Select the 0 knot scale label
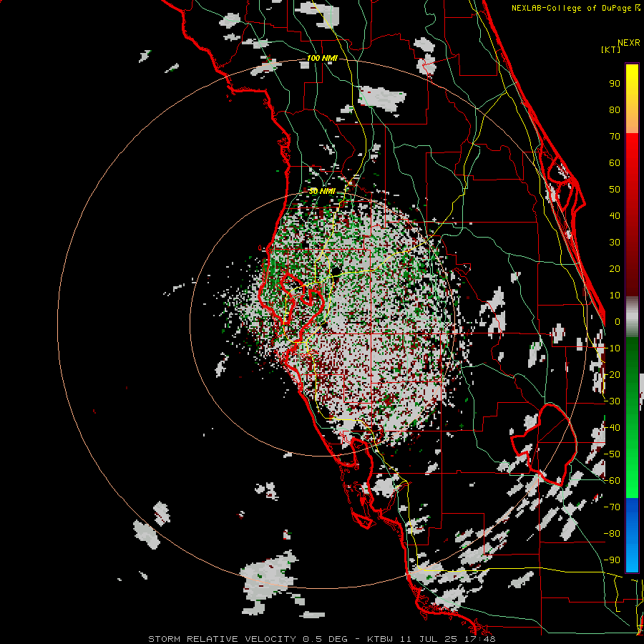Screen dimensions: 644x644 [618, 322]
